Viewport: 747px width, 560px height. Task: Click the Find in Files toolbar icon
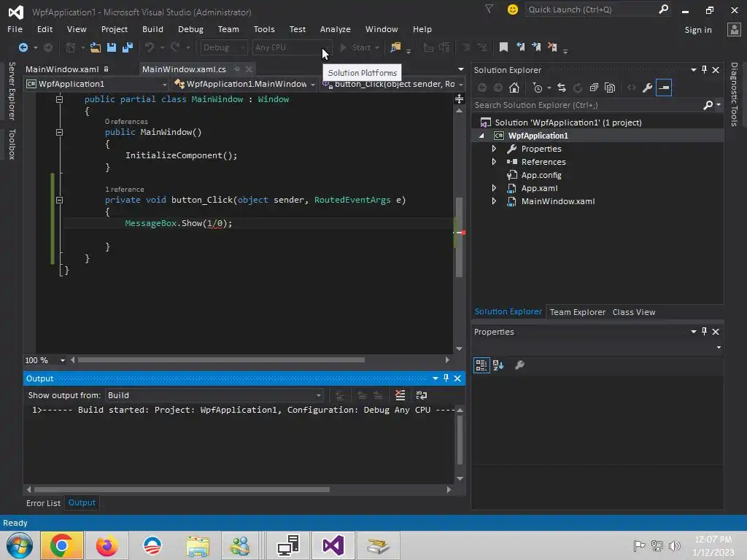[x=395, y=47]
